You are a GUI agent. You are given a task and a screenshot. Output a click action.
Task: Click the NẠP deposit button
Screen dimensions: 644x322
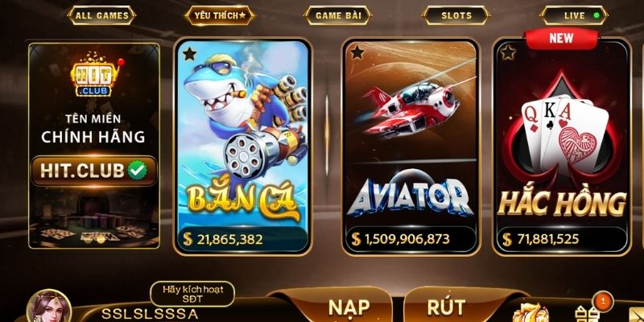point(349,308)
